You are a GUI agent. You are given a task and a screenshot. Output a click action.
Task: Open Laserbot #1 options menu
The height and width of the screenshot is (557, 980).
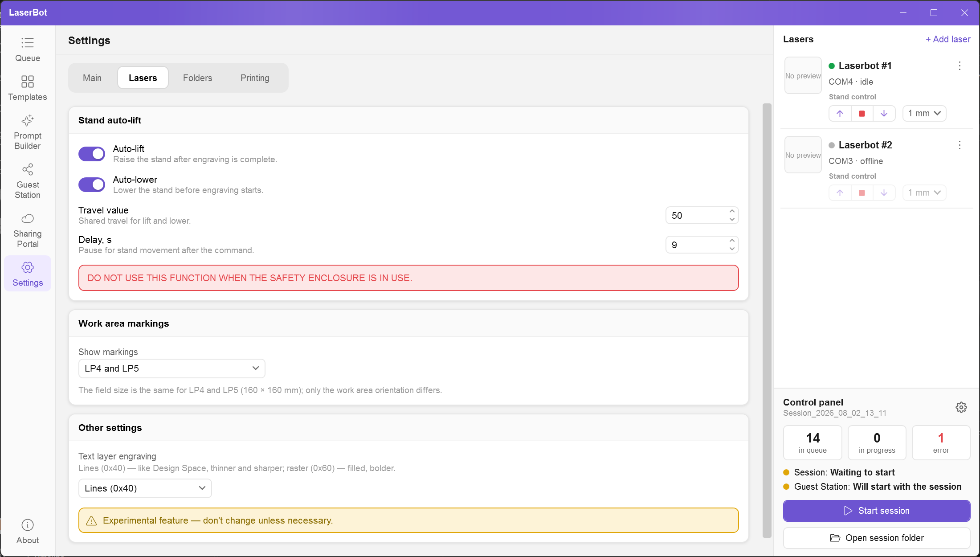click(960, 66)
